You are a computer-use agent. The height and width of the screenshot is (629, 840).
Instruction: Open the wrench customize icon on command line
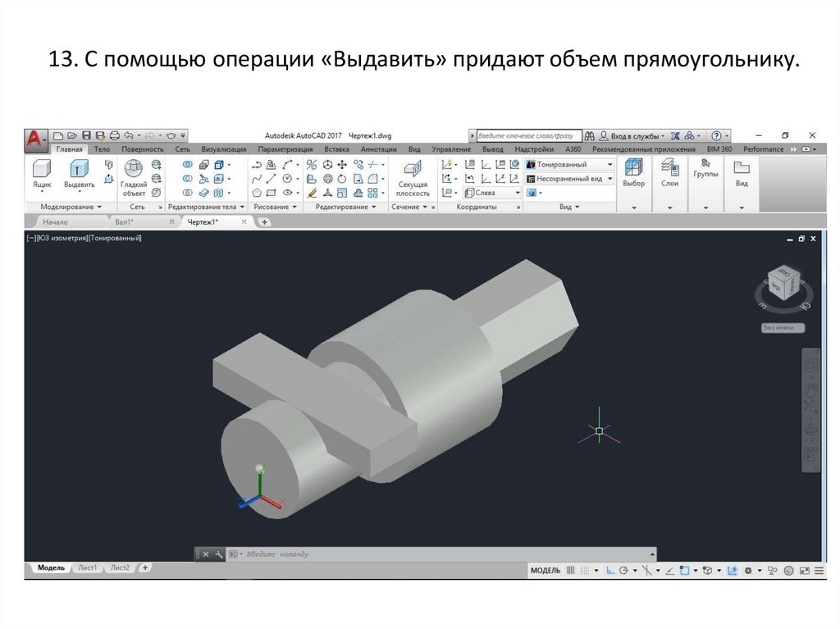point(218,554)
